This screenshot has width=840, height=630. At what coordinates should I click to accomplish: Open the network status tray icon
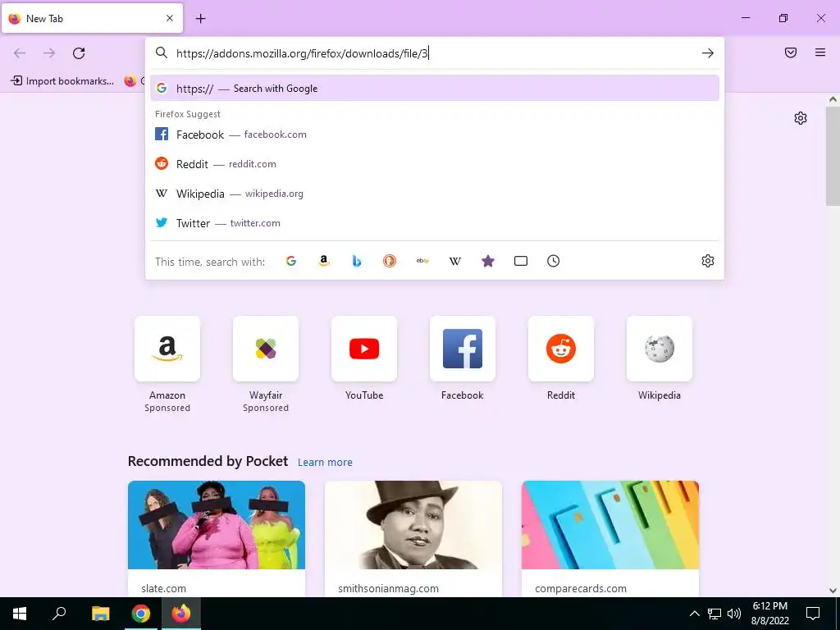tap(714, 614)
